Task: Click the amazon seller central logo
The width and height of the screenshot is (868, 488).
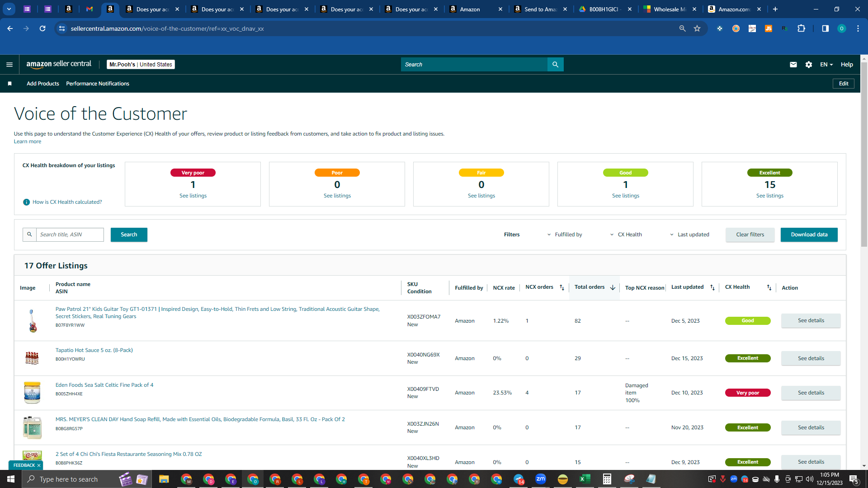Action: 59,64
